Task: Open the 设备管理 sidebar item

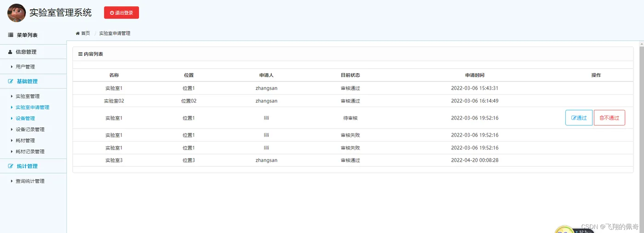Action: [25, 119]
